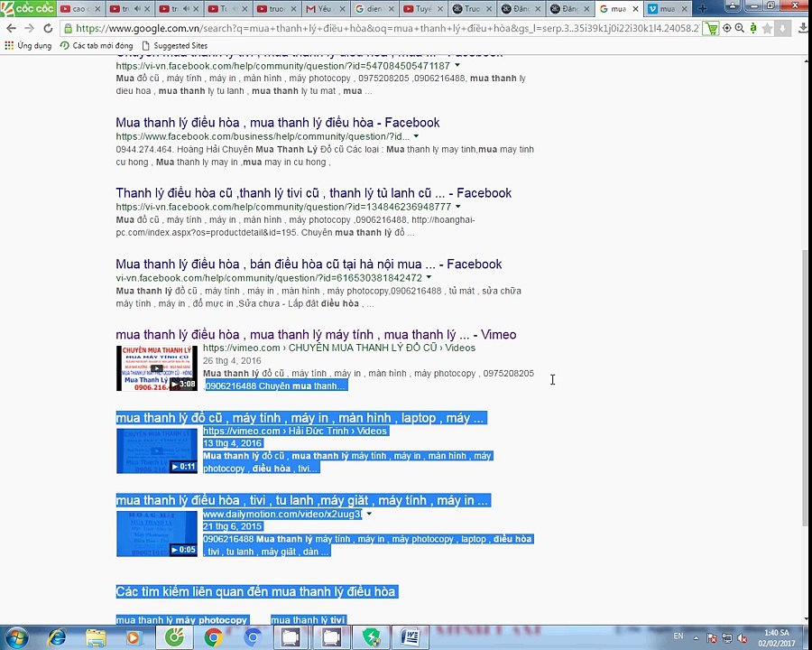
Task: Click related search 'mua thanh lý máy photocopy'
Action: tap(181, 620)
